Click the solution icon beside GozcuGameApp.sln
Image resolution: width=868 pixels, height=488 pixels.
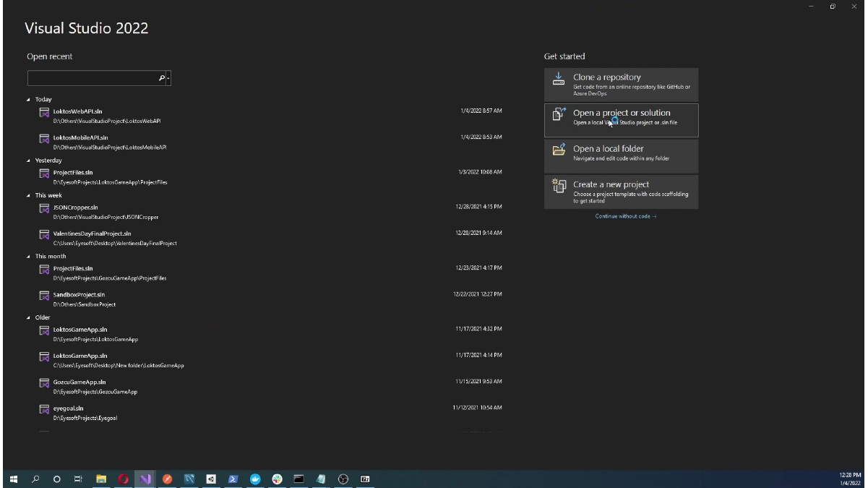point(44,383)
